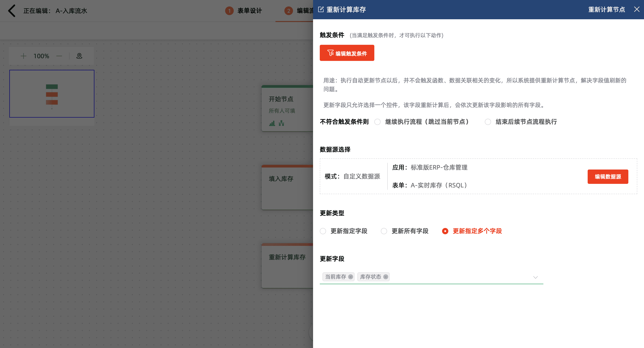Select 结束后续节点流程执行 radio option

(x=488, y=122)
